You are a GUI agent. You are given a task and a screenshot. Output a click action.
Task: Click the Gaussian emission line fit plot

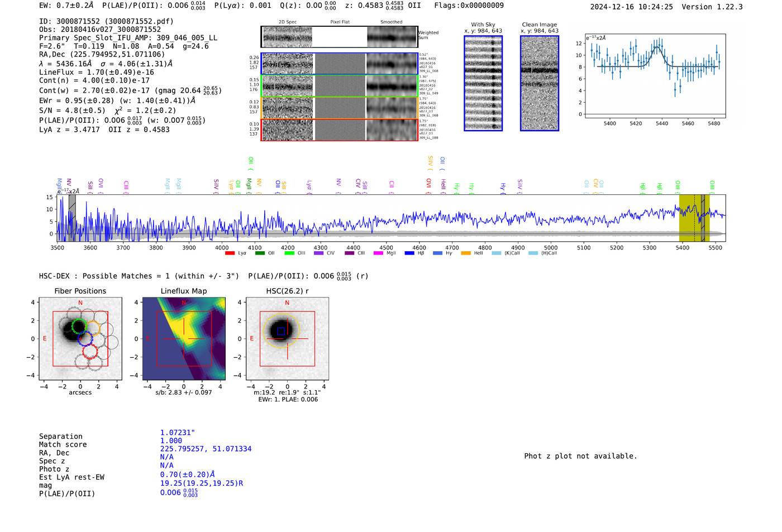[655, 76]
